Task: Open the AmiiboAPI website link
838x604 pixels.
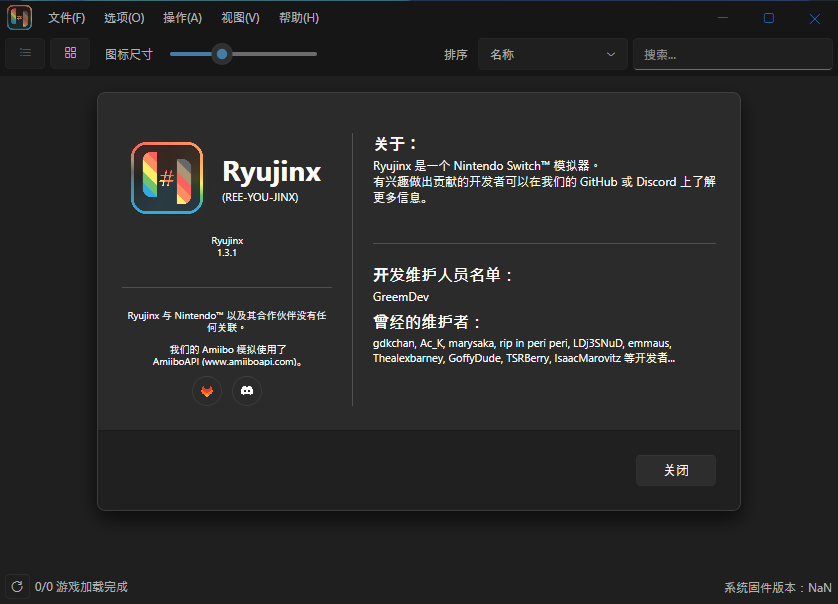Action: click(x=220, y=362)
